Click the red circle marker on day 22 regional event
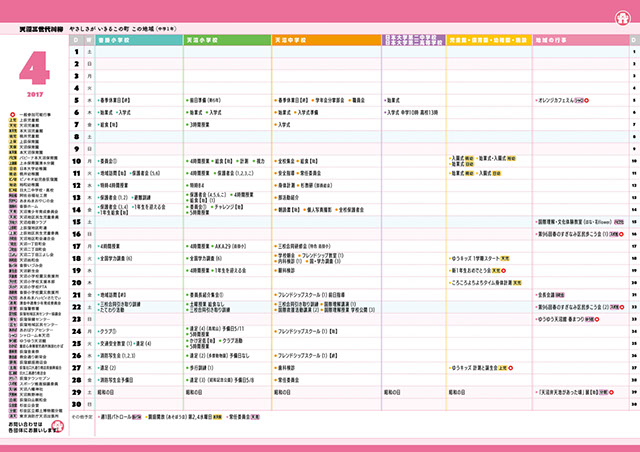The height and width of the screenshot is (452, 640). click(622, 307)
